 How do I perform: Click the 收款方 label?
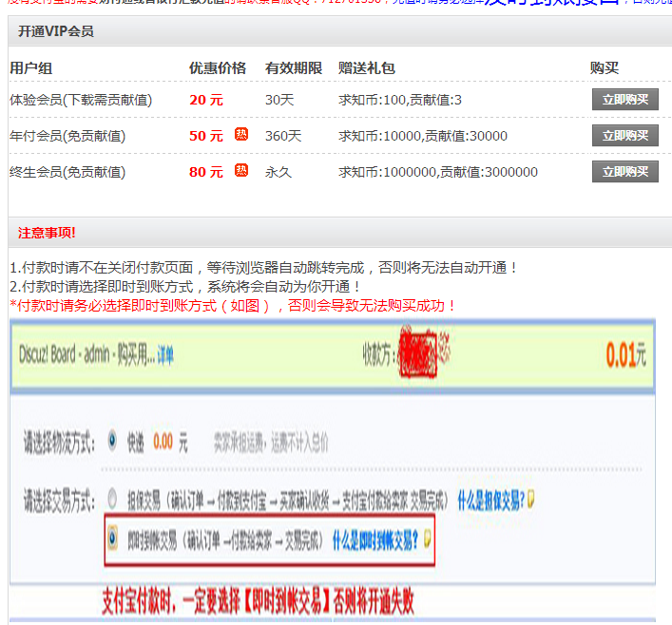(379, 355)
